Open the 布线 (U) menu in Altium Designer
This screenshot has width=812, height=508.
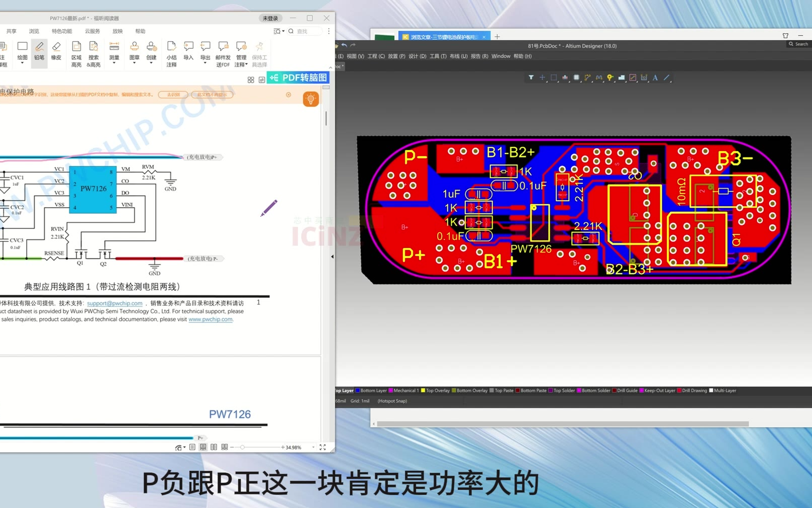458,56
